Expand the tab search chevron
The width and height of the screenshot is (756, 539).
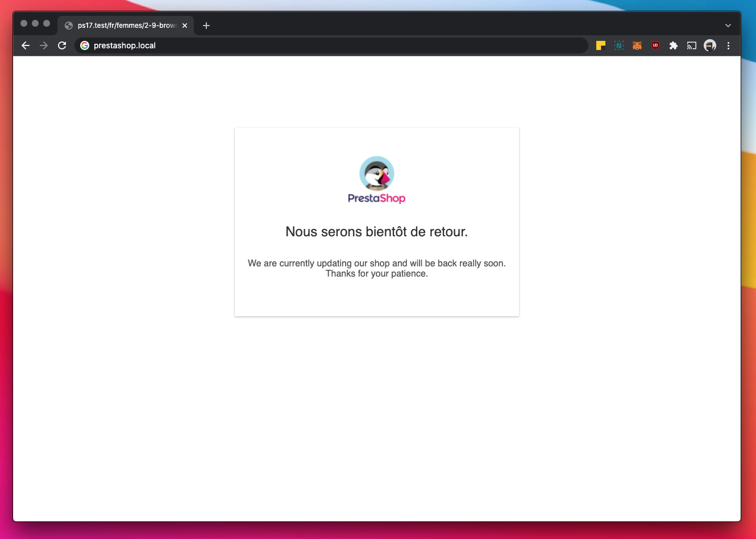tap(728, 26)
